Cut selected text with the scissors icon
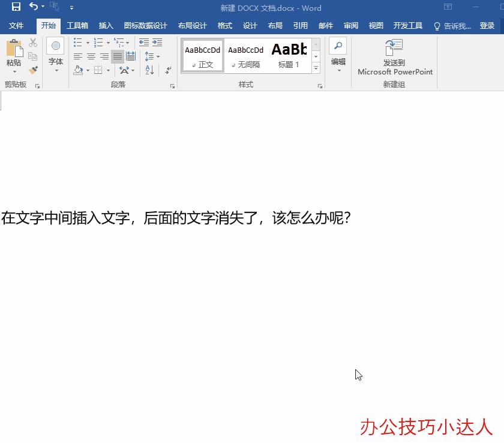The height and width of the screenshot is (443, 504). tap(33, 42)
